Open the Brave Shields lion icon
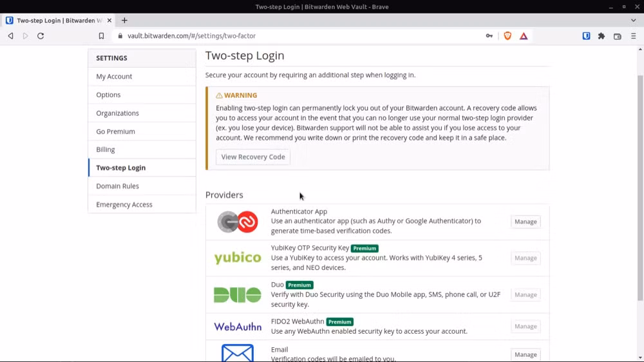The height and width of the screenshot is (362, 644). tap(507, 36)
